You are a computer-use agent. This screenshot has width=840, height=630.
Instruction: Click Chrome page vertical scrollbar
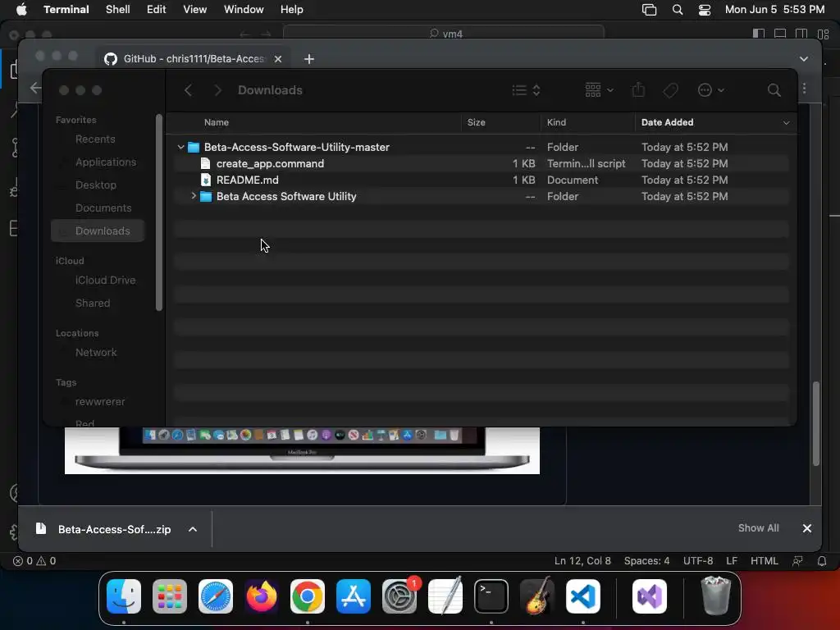816,423
